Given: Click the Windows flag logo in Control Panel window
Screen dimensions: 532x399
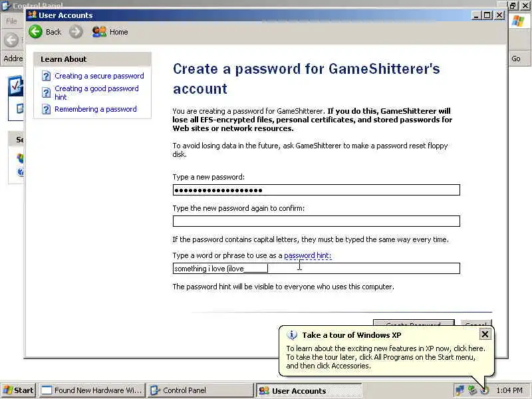Looking at the screenshot, I should [518, 21].
